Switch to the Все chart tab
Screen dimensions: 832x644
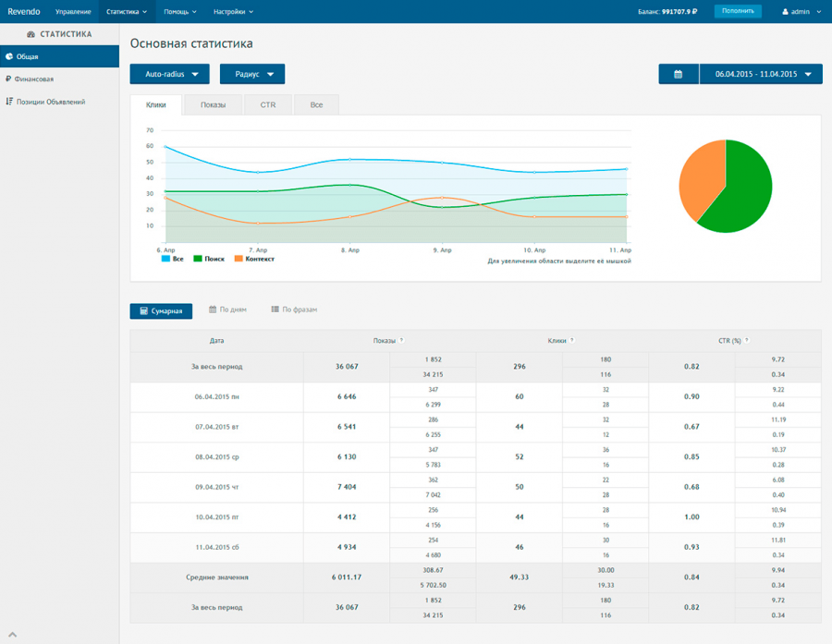tap(317, 105)
